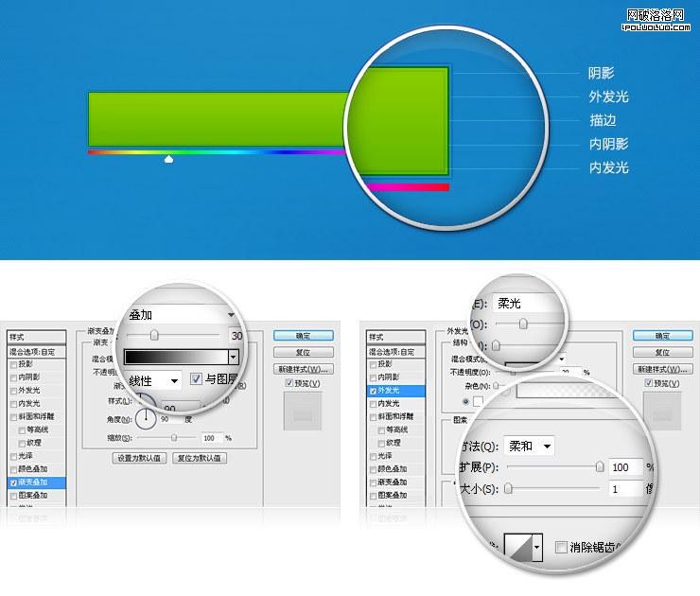Open the magnified 柔和 method dropdown
Image resolution: width=700 pixels, height=596 pixels.
[x=529, y=446]
